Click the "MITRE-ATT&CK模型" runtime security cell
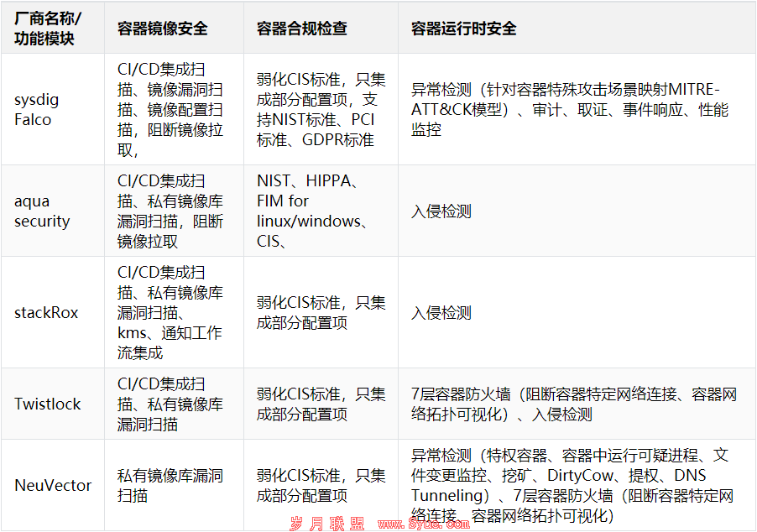757x532 pixels. pos(577,109)
